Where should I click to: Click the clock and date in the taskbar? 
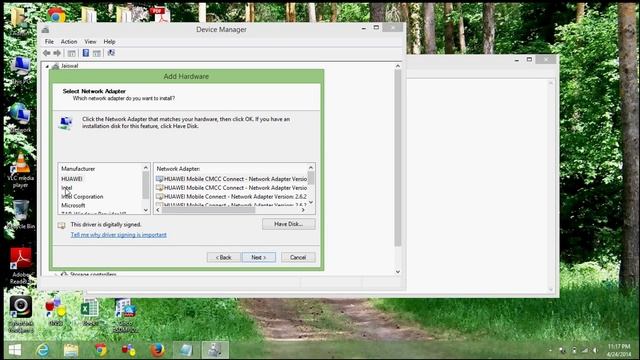point(619,350)
